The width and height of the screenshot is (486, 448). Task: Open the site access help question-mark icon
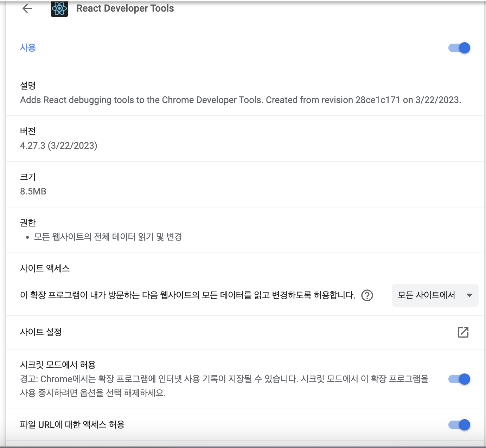(x=367, y=295)
